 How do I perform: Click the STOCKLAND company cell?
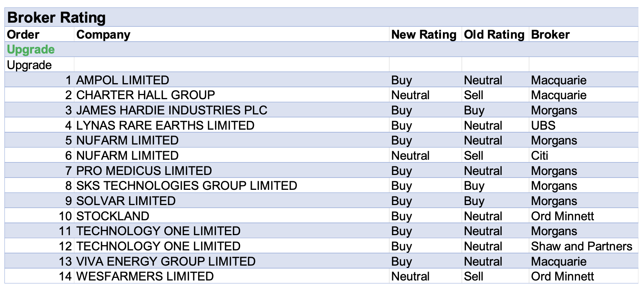(x=113, y=216)
